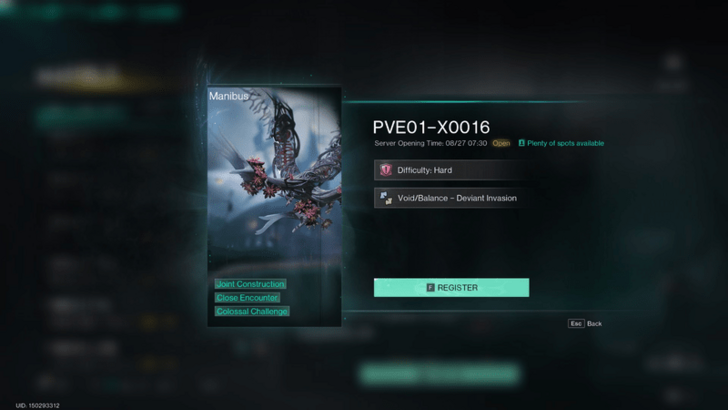
Task: Click the Server Opening Time text
Action: pos(430,143)
